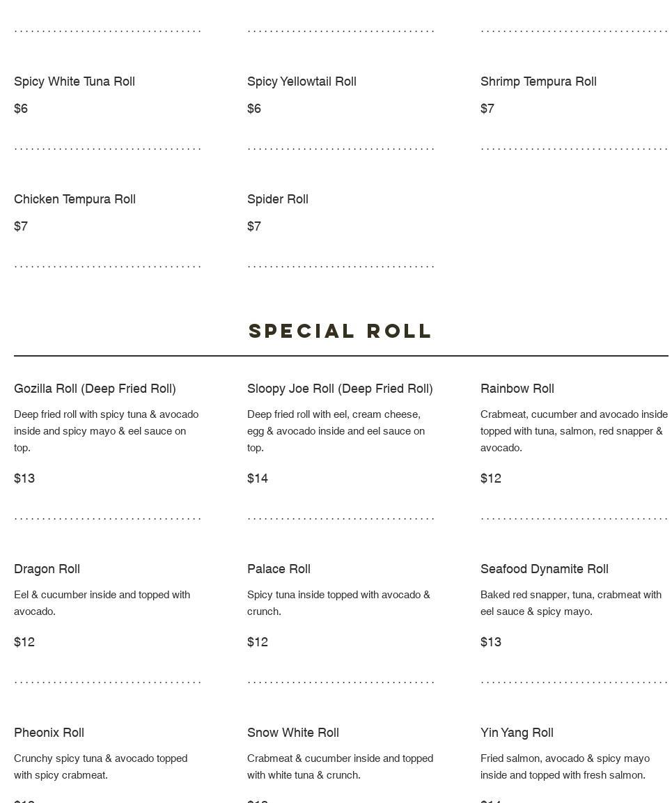
Task: Select the Gozilla Roll (Deep Fried Roll) title
Action: [x=95, y=389]
